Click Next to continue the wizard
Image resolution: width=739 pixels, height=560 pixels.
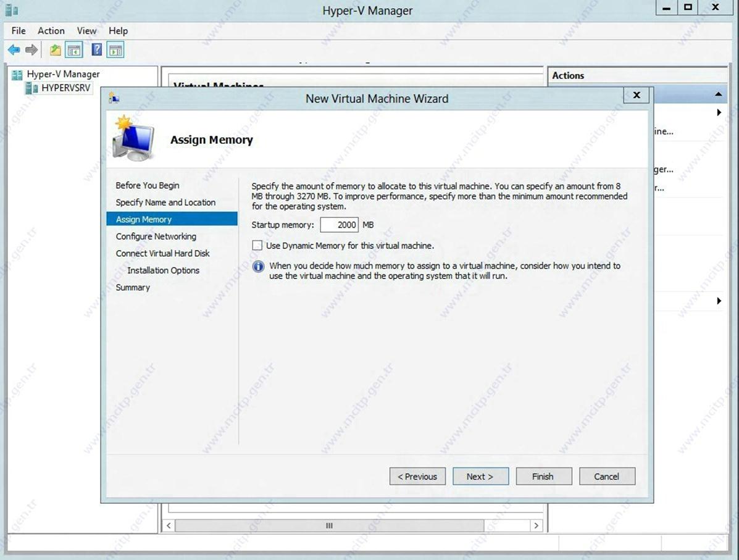(481, 476)
